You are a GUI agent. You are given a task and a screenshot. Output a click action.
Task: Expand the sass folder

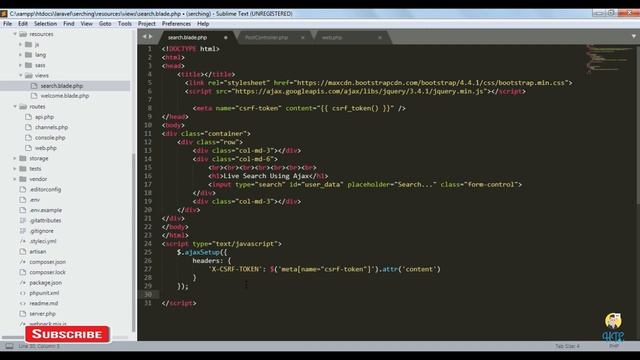pyautogui.click(x=20, y=65)
